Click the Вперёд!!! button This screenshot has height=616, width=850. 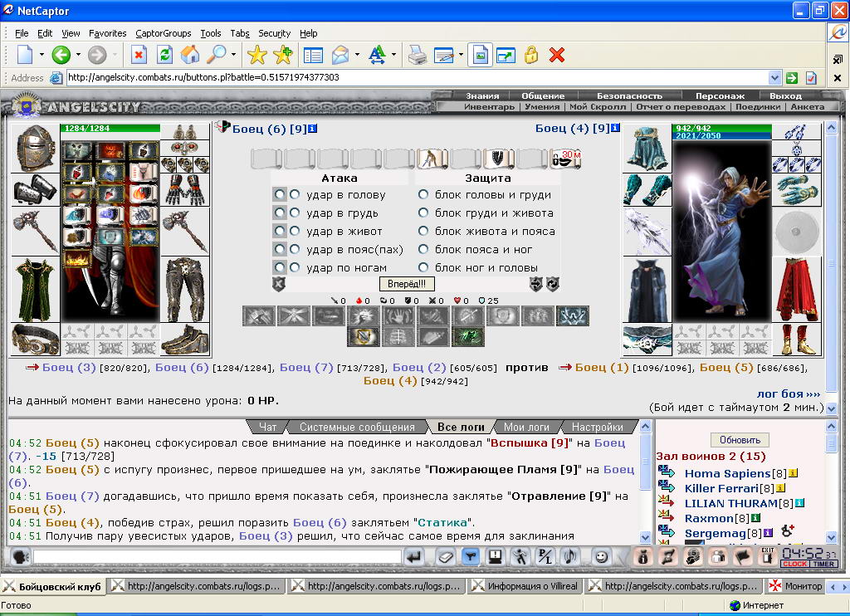coord(407,284)
